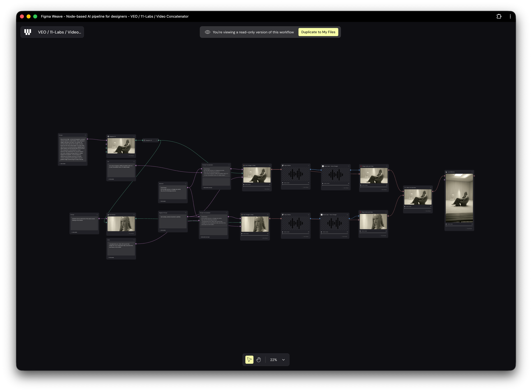Image resolution: width=532 pixels, height=392 pixels.
Task: Run Model on the Ideogram V3 node
Action: [x=131, y=156]
